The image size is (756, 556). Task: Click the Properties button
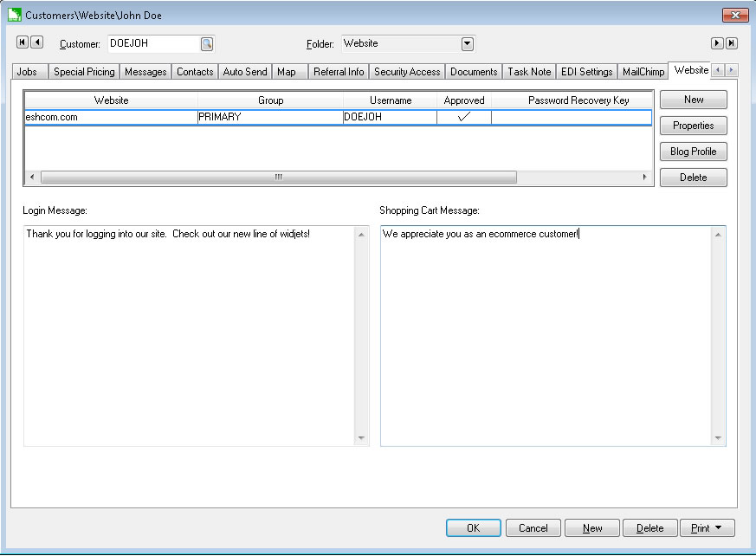pos(693,126)
